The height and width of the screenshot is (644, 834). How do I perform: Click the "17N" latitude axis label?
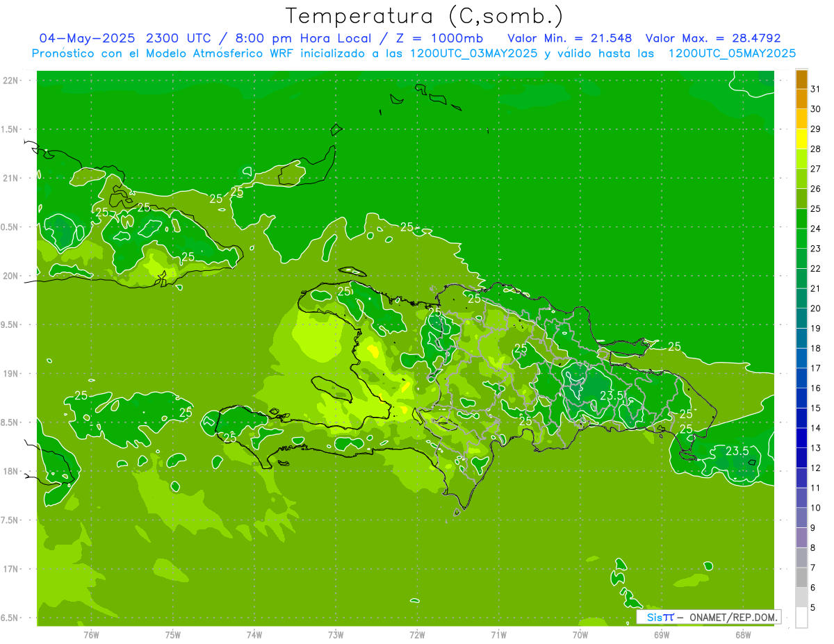(11, 569)
